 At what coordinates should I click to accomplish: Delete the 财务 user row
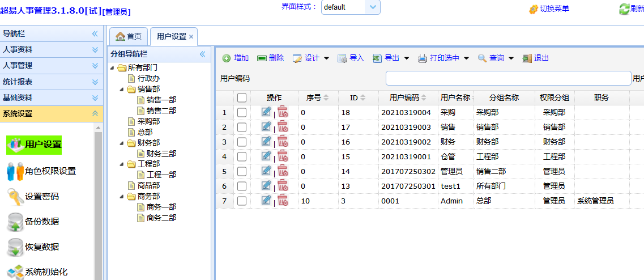coord(283,142)
